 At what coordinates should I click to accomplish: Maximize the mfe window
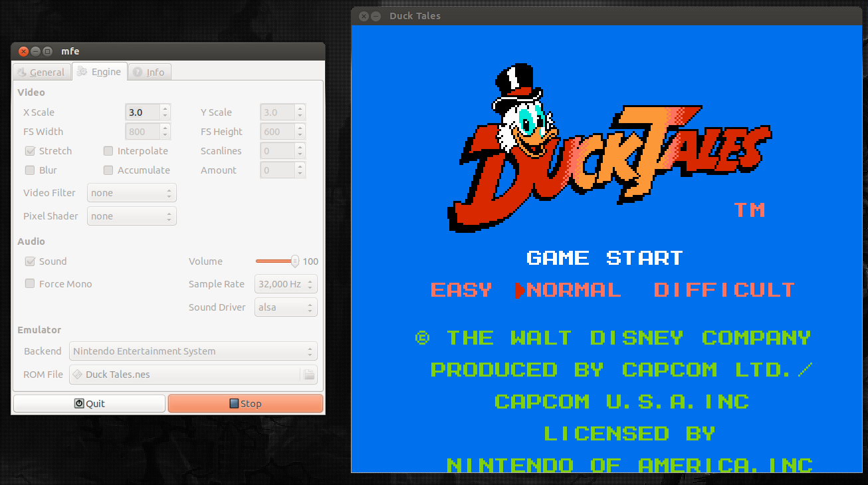tap(48, 51)
